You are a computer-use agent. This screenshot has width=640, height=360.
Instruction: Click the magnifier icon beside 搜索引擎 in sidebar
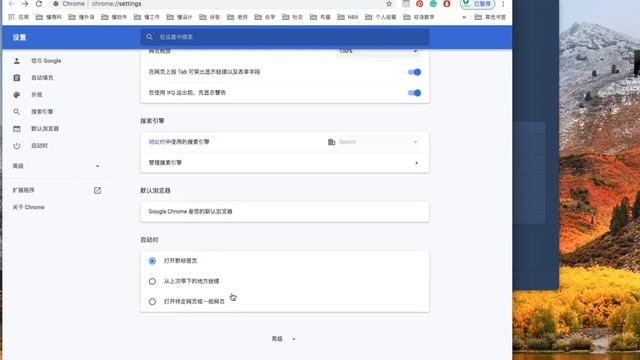point(17,111)
